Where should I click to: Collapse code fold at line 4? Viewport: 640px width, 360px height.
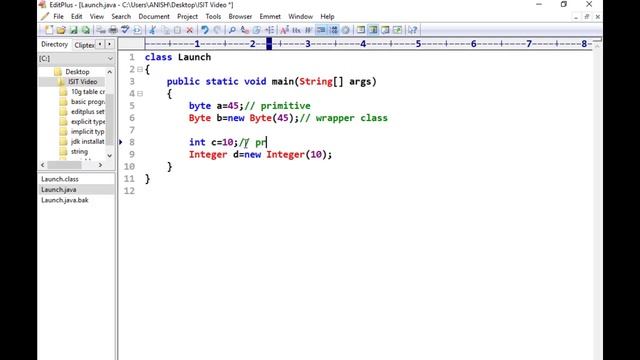140,94
